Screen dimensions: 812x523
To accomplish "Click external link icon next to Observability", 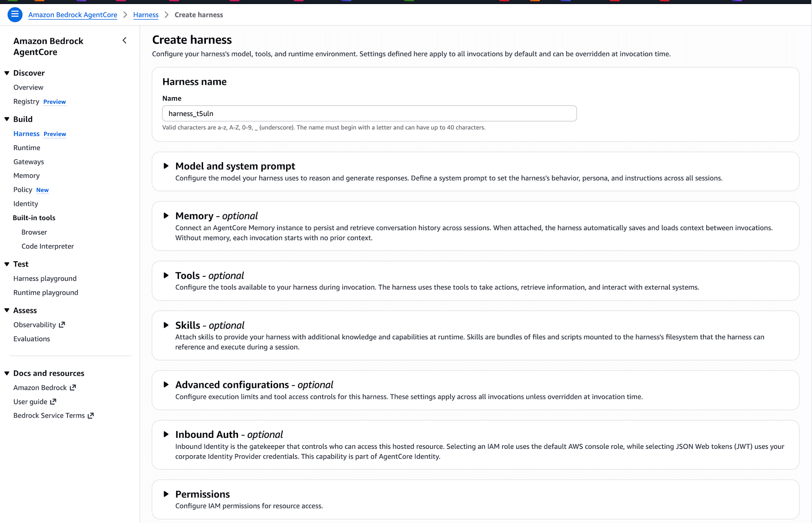I will click(62, 325).
